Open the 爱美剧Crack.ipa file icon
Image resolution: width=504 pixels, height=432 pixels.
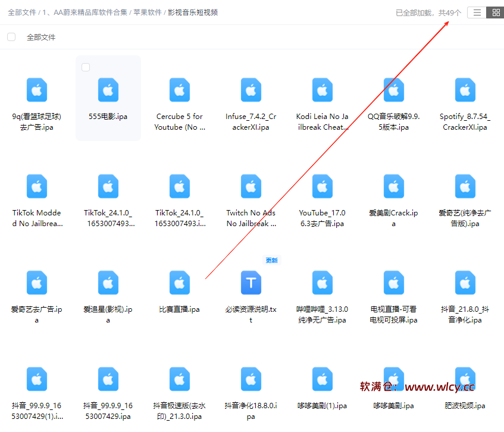click(394, 186)
